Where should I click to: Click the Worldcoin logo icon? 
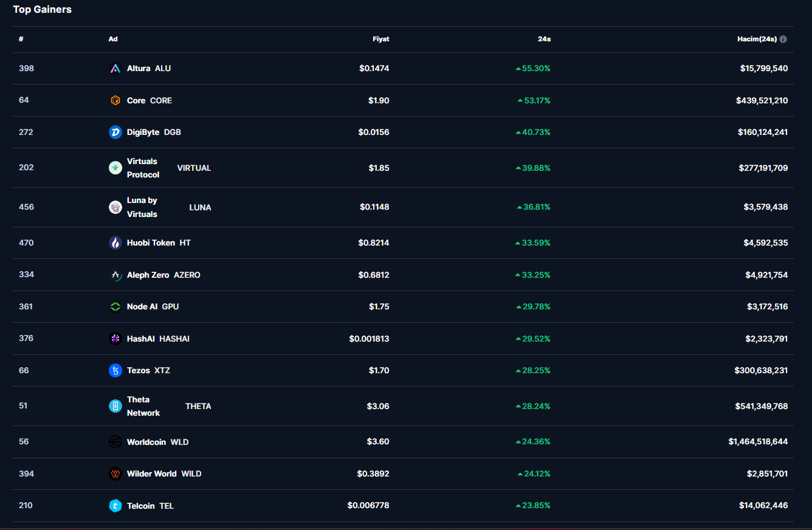tap(115, 442)
